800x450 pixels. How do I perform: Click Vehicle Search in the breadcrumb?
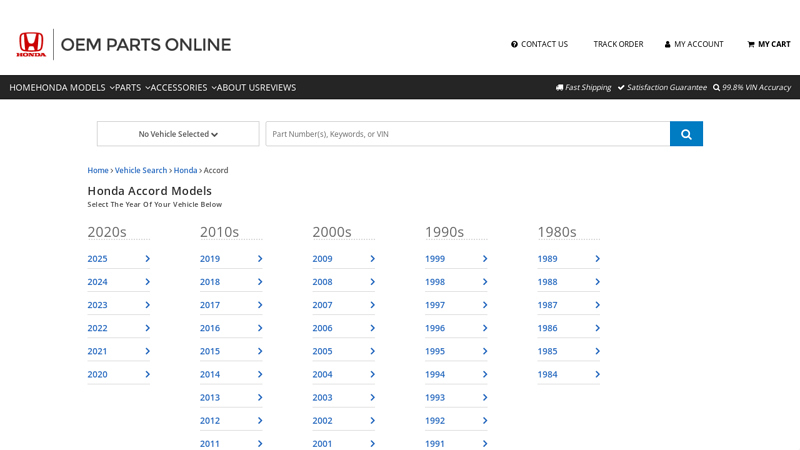pyautogui.click(x=141, y=170)
